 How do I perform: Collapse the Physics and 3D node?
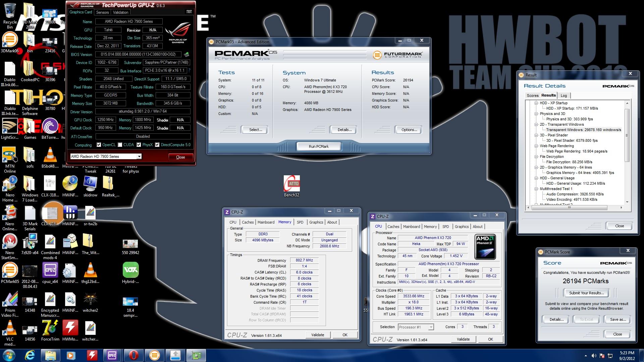pos(536,114)
